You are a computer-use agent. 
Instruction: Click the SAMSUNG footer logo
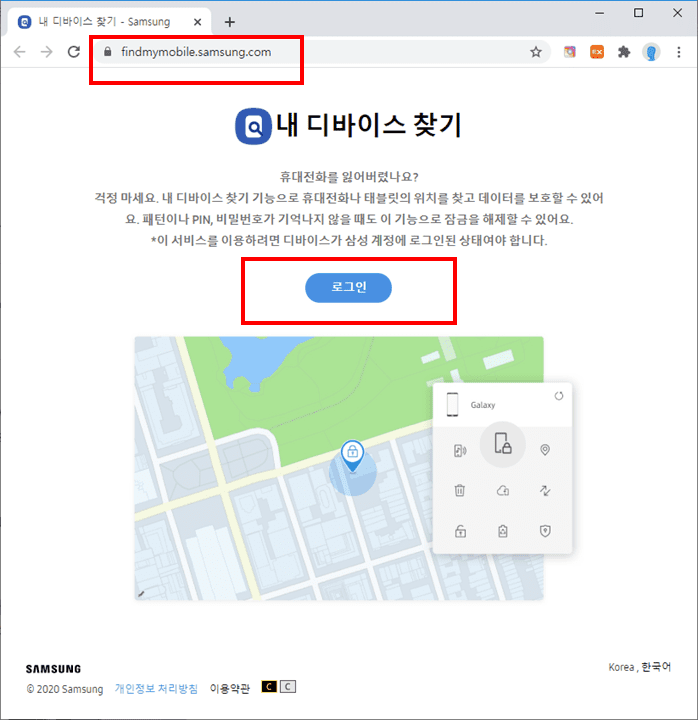53,669
